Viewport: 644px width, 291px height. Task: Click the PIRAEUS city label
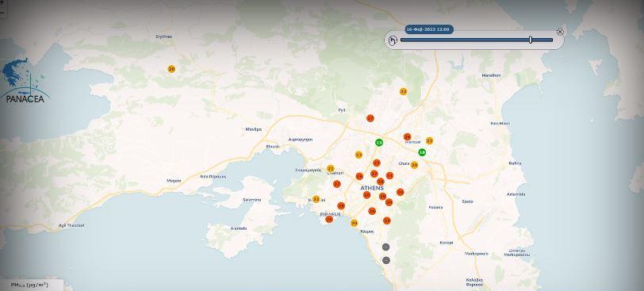tap(331, 214)
